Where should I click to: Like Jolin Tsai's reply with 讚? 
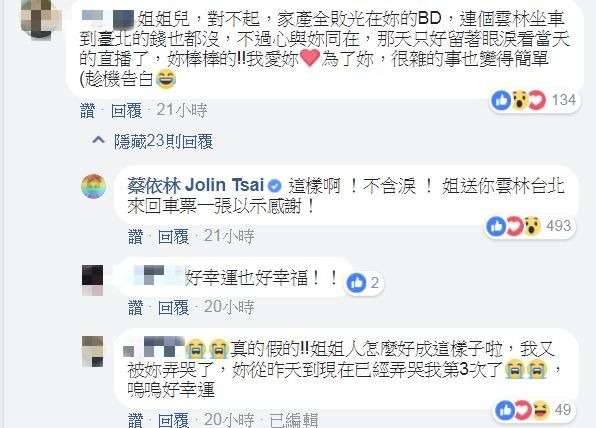[136, 236]
